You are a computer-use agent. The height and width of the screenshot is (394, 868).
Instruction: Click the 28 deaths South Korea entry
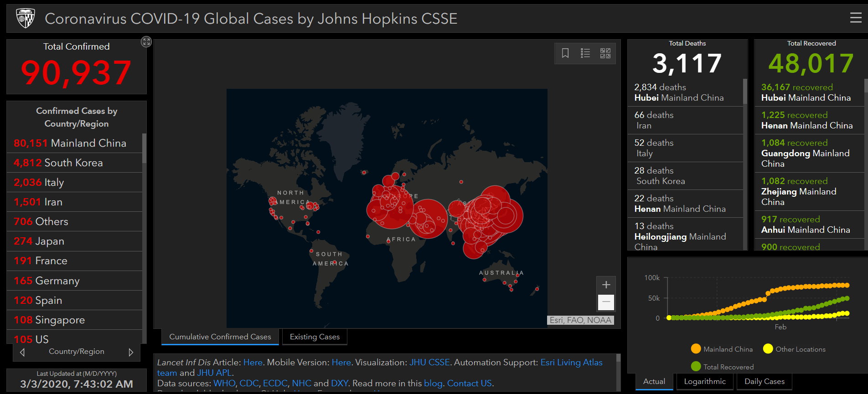(685, 176)
